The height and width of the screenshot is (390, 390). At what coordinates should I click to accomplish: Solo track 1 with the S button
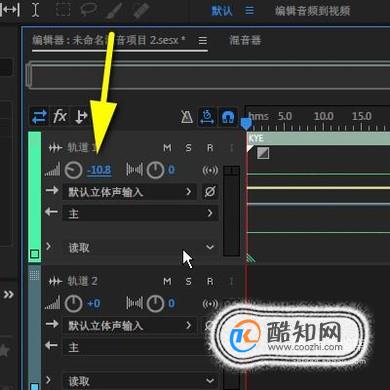(188, 148)
